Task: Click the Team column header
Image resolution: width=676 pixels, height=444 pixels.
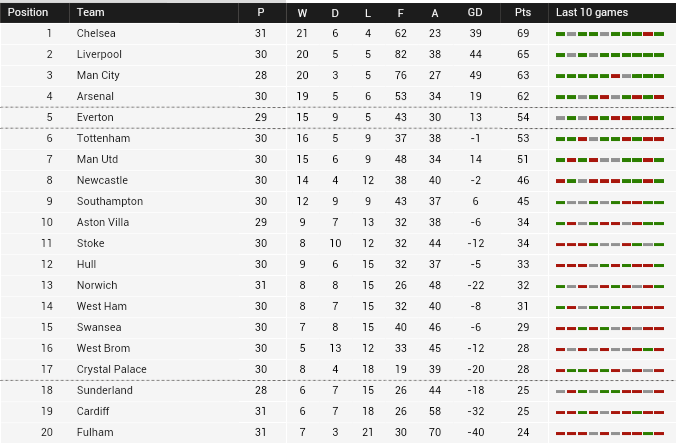Action: (x=91, y=13)
